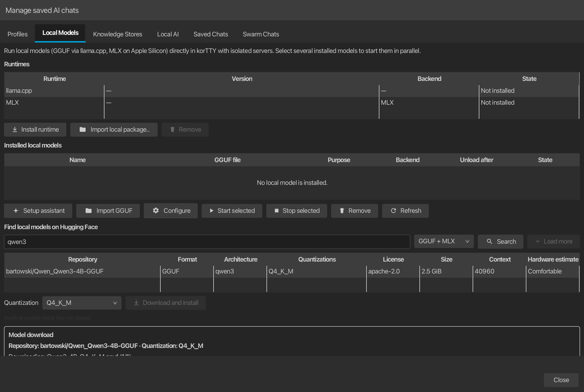Click the apache-2.0 license cell
Image resolution: width=584 pixels, height=392 pixels.
coord(393,271)
